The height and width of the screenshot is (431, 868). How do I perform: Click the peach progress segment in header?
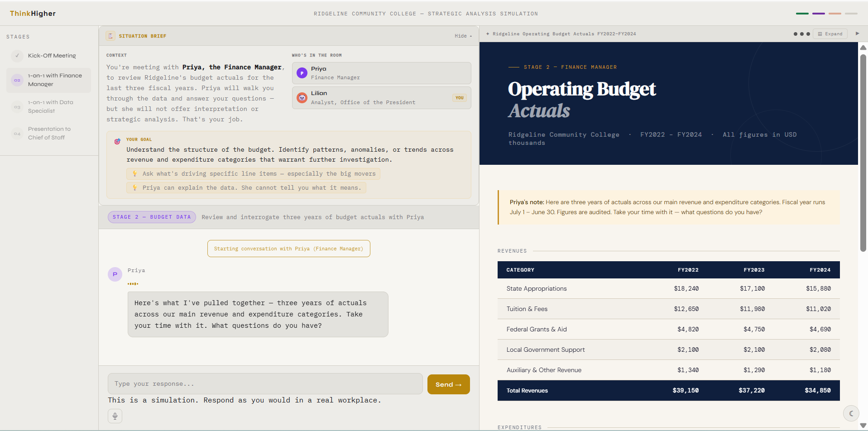834,14
